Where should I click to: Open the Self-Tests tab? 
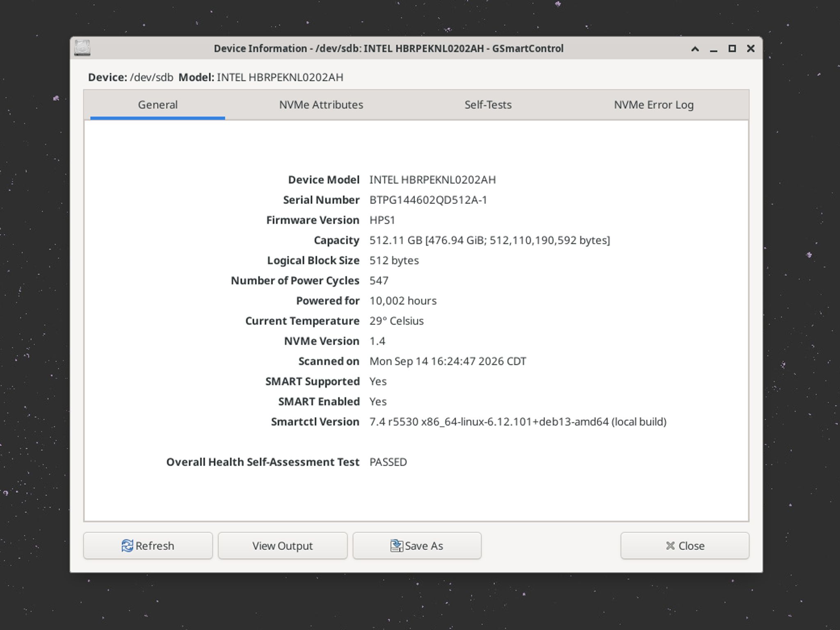click(488, 105)
